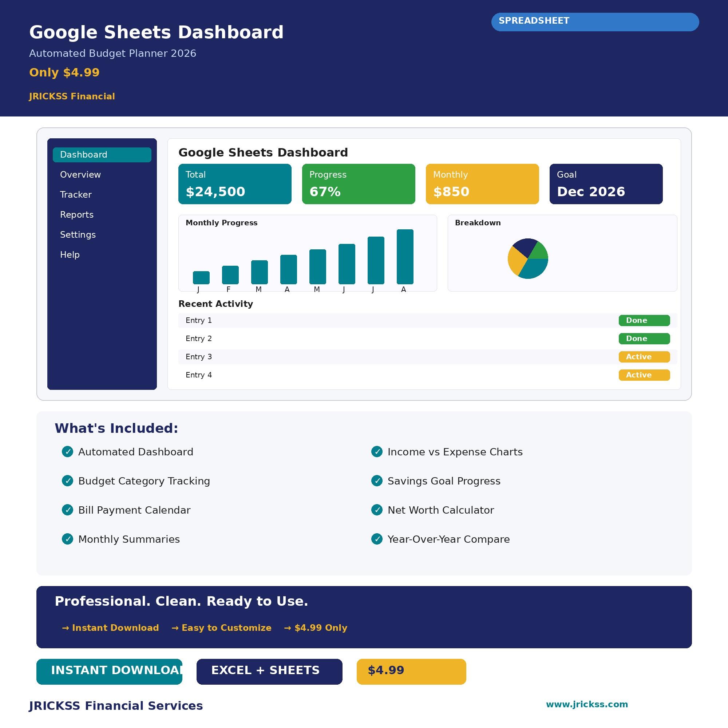
Task: Select the Entry 4 row label
Action: (199, 375)
